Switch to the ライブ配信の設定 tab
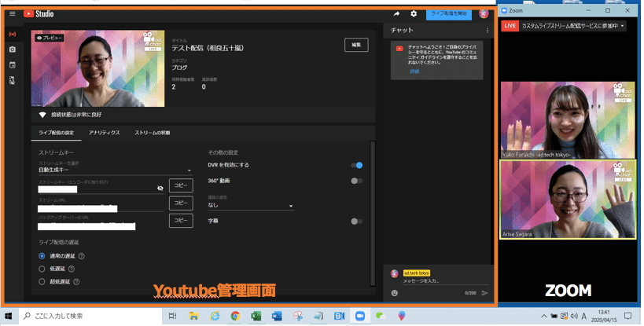 point(57,133)
